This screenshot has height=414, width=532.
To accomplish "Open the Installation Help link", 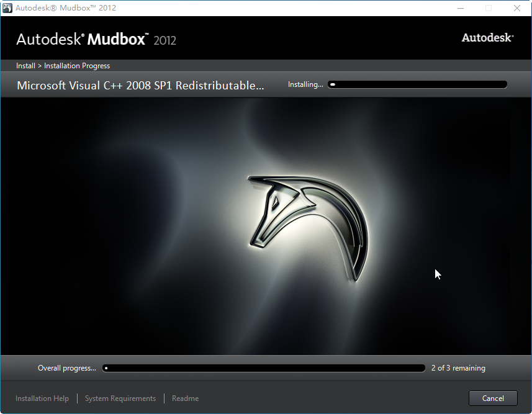I will [x=42, y=398].
